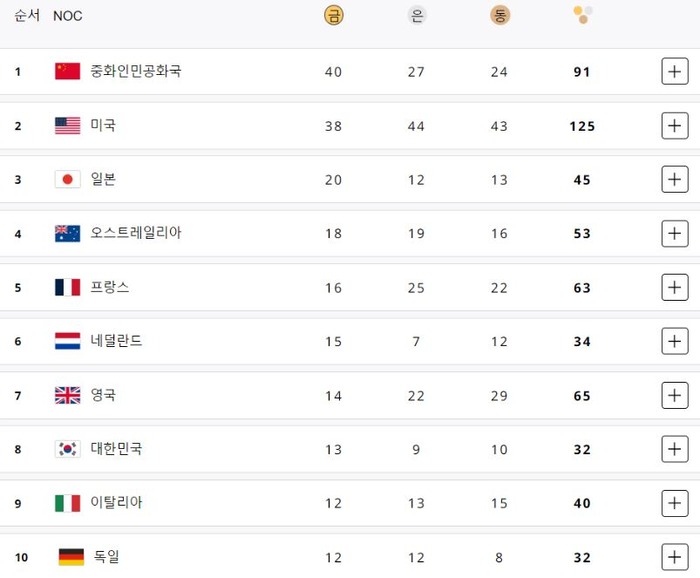
Task: Click the gold medal column icon
Action: (x=333, y=15)
